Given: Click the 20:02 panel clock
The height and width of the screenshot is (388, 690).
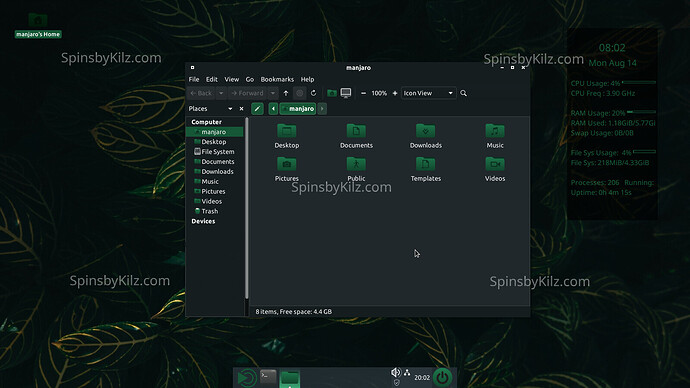Looking at the screenshot, I should tap(422, 377).
